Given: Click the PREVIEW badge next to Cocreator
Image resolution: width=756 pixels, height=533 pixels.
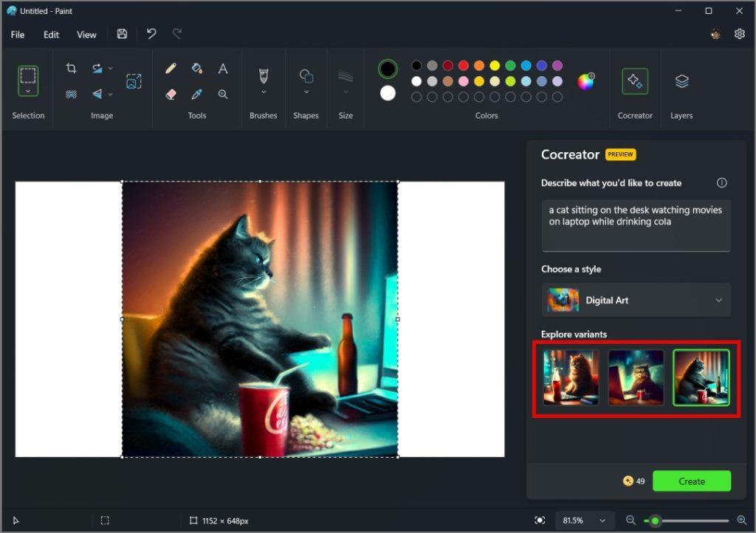Looking at the screenshot, I should (x=620, y=154).
